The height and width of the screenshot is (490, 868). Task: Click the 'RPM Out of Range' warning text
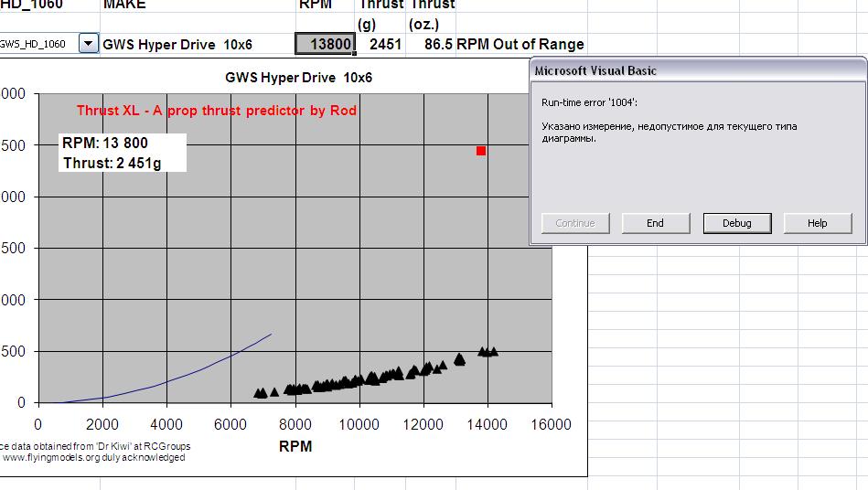coord(520,44)
